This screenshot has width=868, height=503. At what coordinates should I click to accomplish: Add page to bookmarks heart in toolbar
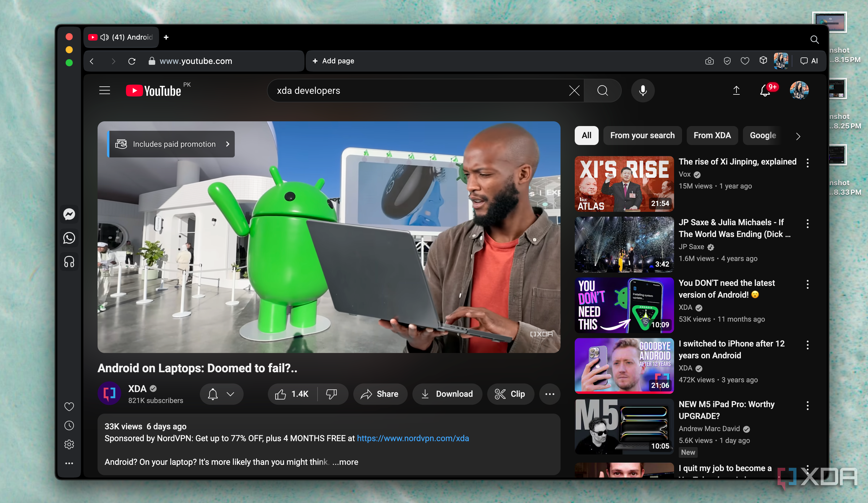(745, 61)
